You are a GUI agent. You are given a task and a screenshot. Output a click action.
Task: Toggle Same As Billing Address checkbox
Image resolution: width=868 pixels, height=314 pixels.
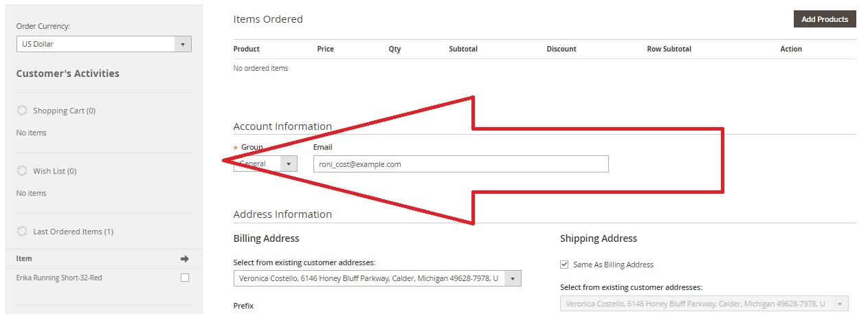[x=564, y=265]
